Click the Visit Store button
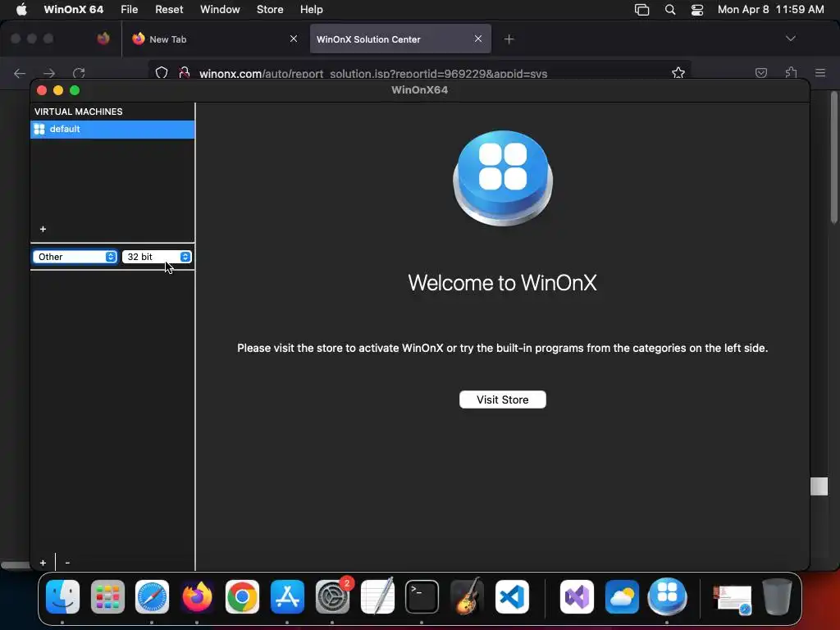Screen dimensions: 840x630 point(503,399)
